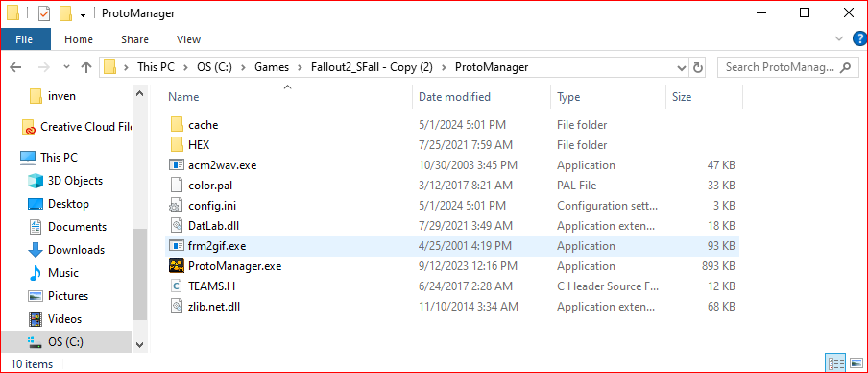868x373 pixels.
Task: Click the DatLab.dll file icon
Action: tap(177, 226)
